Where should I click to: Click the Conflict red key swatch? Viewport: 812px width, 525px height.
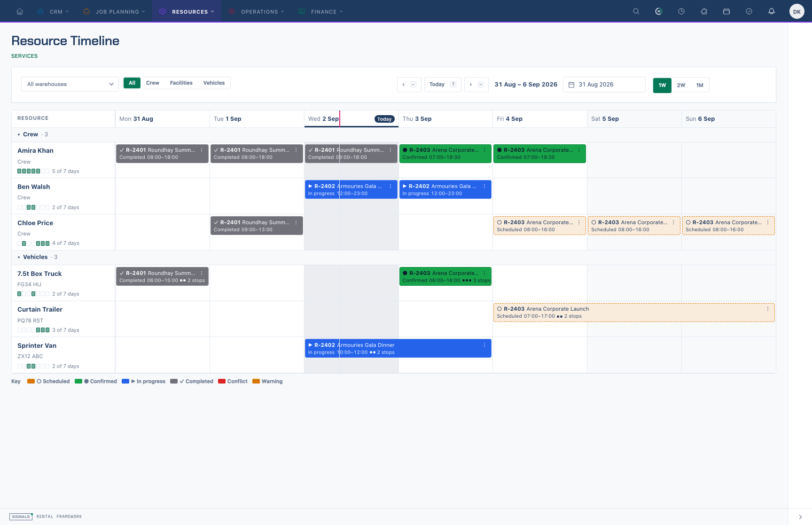pyautogui.click(x=222, y=381)
